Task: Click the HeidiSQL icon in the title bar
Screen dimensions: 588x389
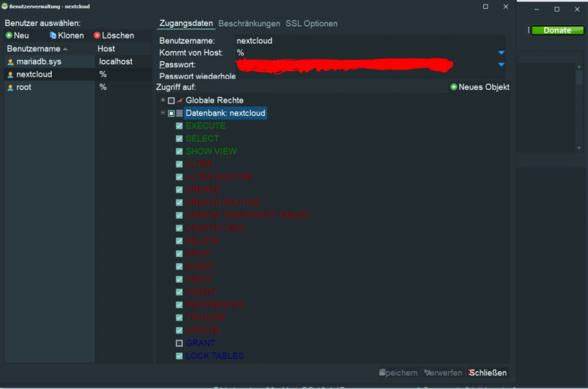Action: [x=5, y=6]
